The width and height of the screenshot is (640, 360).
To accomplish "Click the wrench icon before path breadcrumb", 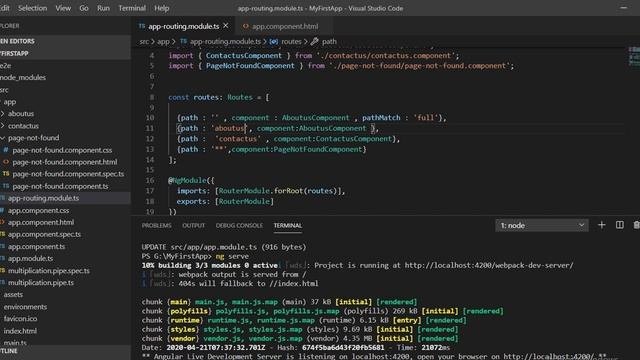I will point(314,41).
